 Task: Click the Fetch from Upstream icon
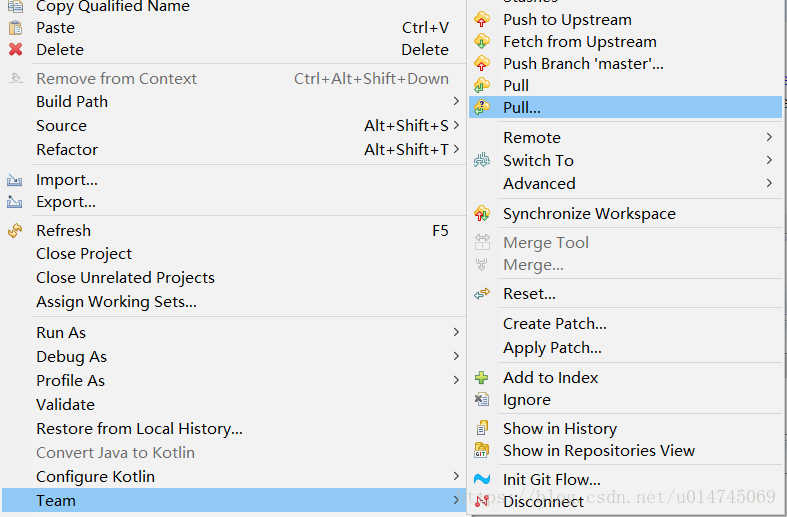click(482, 42)
